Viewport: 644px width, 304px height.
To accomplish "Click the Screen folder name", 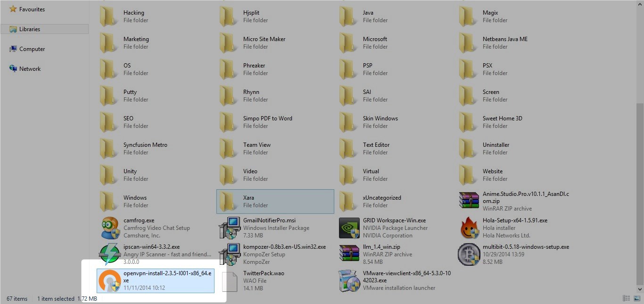I will (491, 92).
